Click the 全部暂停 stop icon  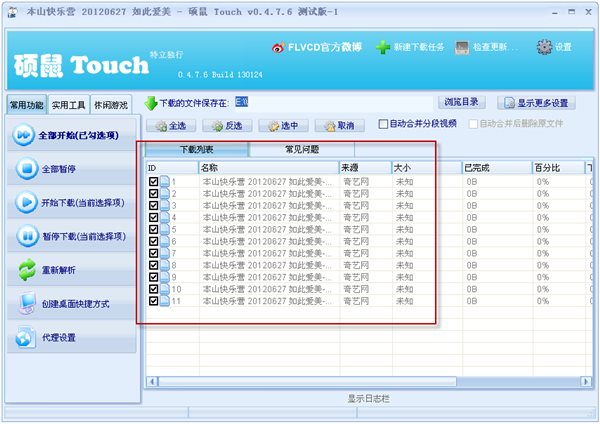27,168
